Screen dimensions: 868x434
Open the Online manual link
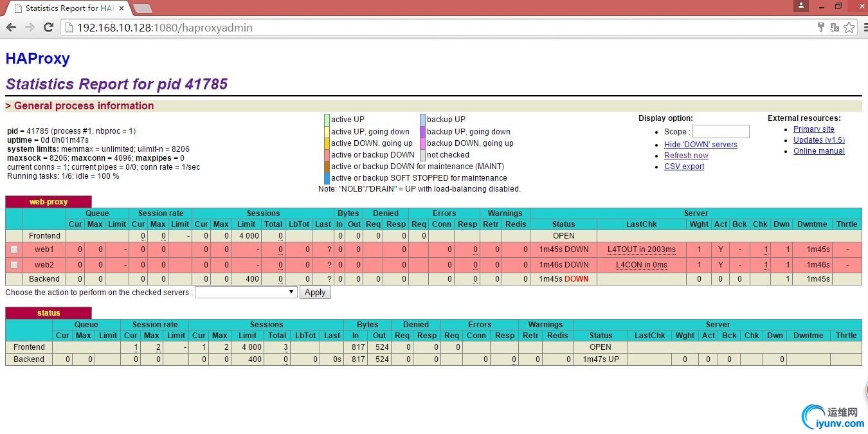pyautogui.click(x=819, y=151)
